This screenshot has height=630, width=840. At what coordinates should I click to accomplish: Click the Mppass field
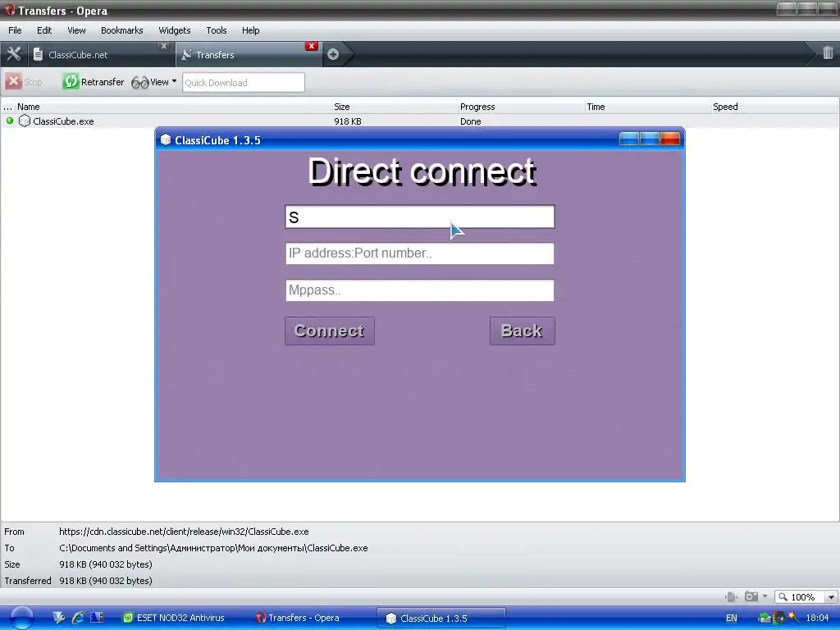pyautogui.click(x=420, y=290)
